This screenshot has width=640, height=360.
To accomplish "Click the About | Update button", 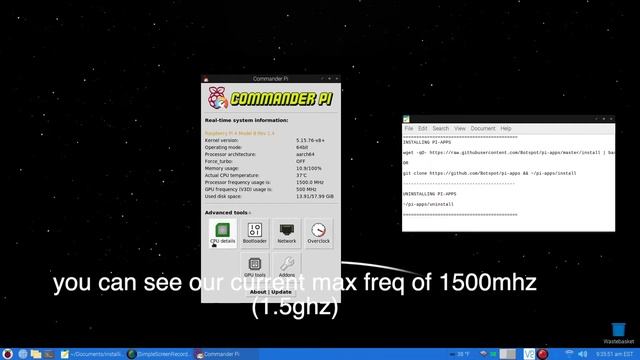I will tap(271, 292).
